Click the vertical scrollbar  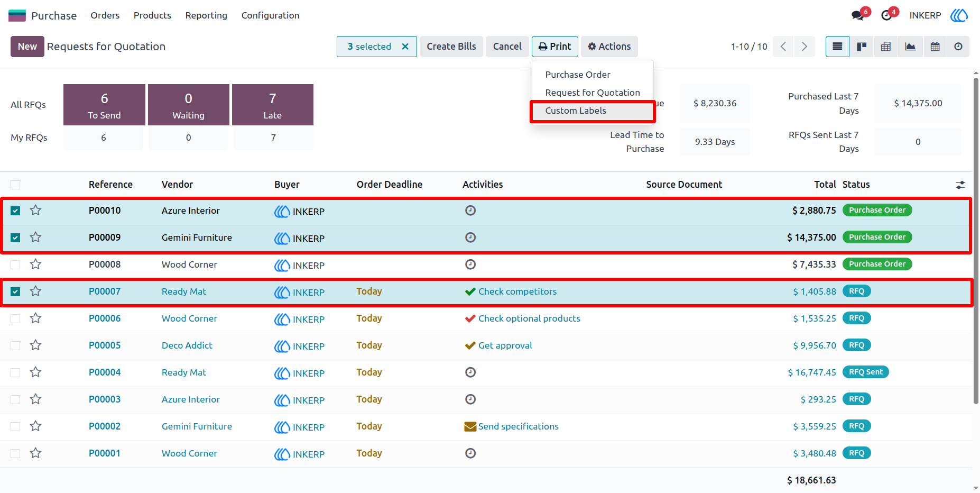976,241
